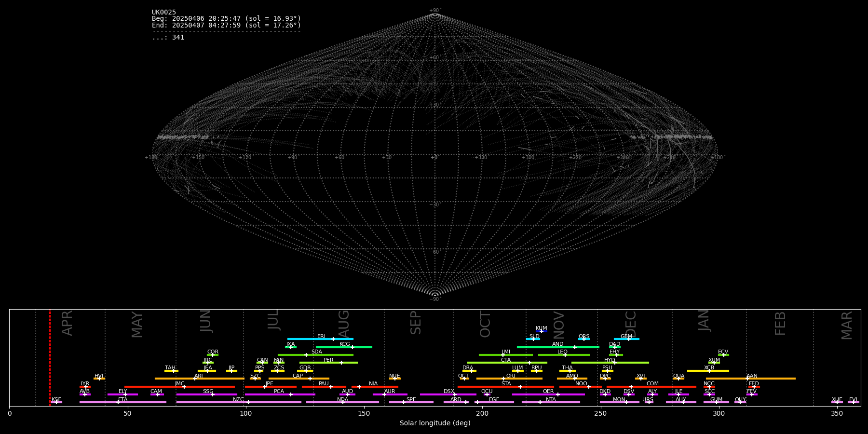Select the NIA shower label
The height and width of the screenshot is (434, 868).
point(373,384)
